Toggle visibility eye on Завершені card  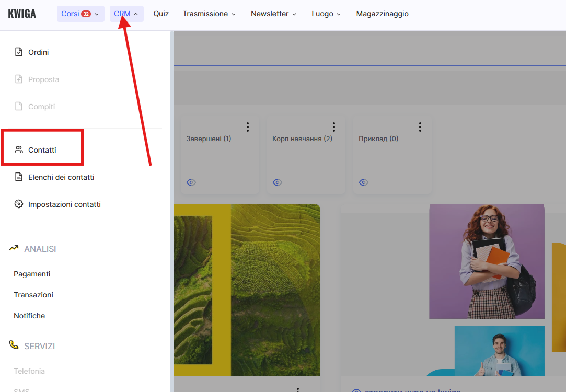coord(191,182)
